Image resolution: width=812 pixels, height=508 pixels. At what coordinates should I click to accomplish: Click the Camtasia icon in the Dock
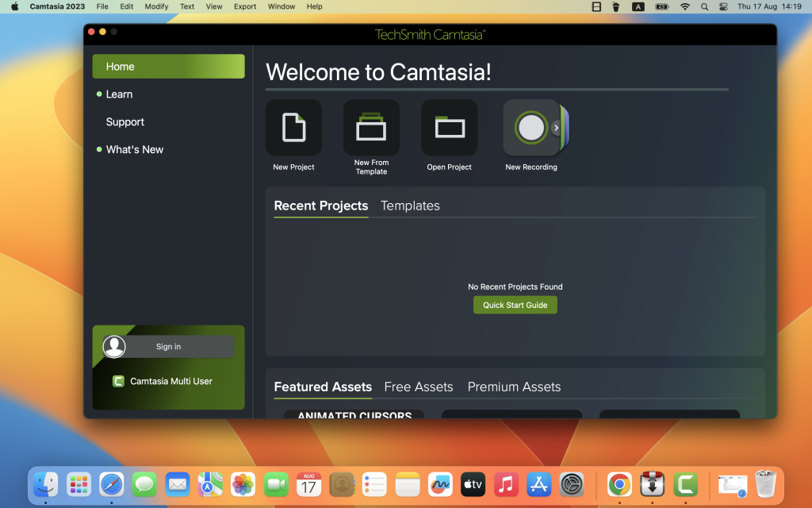[x=686, y=485]
